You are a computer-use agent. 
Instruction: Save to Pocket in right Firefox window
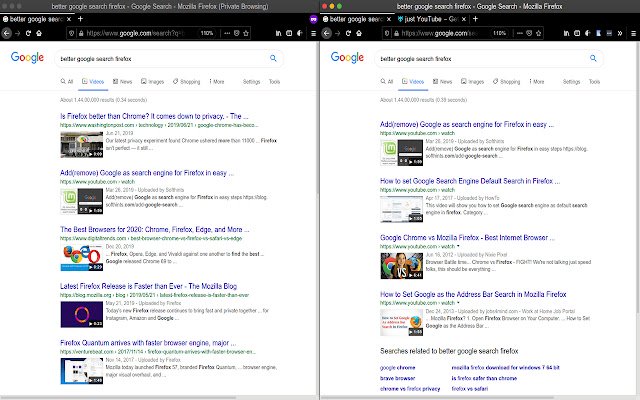(529, 33)
